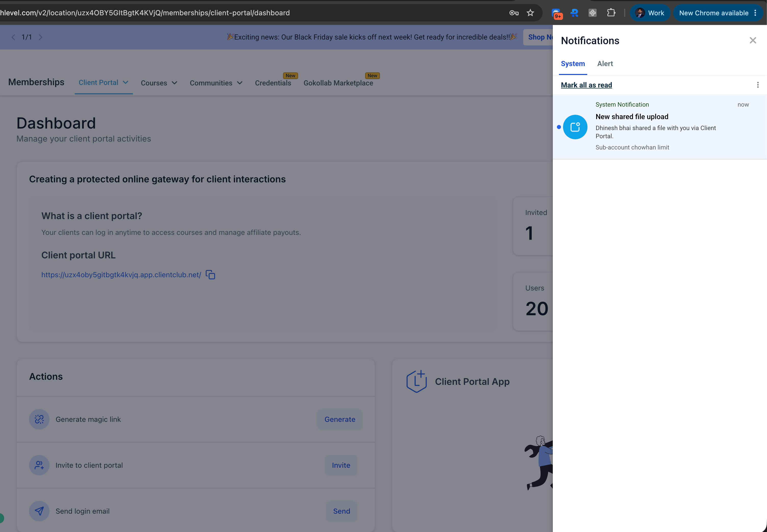Click the notification's 'now' timestamp
The height and width of the screenshot is (532, 767).
[743, 105]
